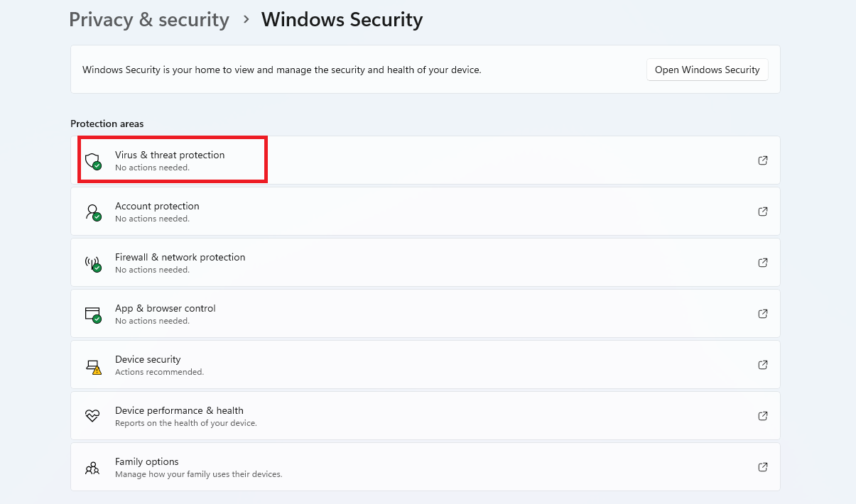
Task: Go back to Privacy & security breadcrumb
Action: (x=149, y=20)
